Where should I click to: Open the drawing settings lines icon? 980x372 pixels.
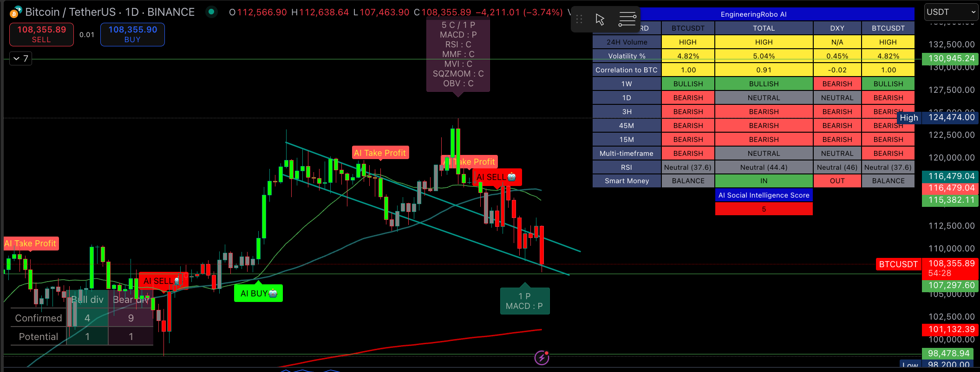[627, 19]
